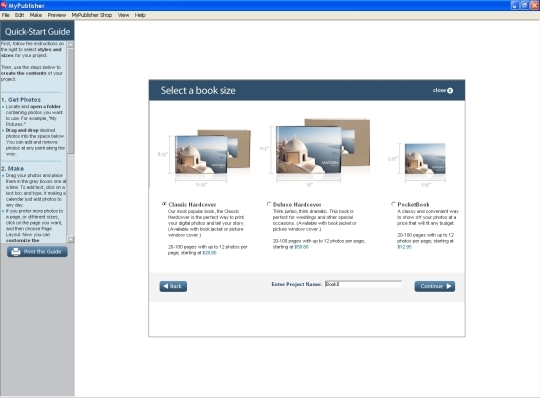Minimize the MyPublisher window
Screen dimensions: 540x417
point(515,5)
